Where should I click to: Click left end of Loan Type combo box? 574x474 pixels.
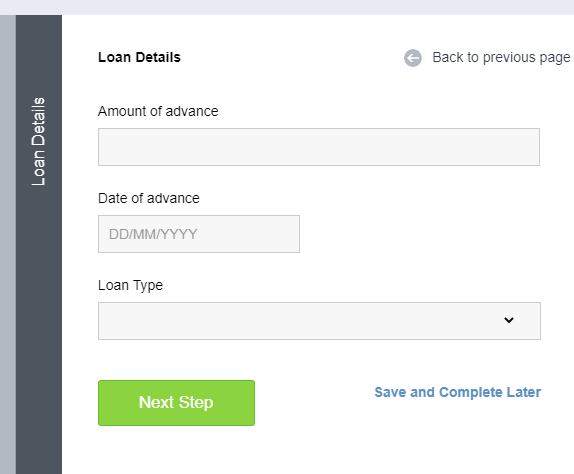click(110, 321)
